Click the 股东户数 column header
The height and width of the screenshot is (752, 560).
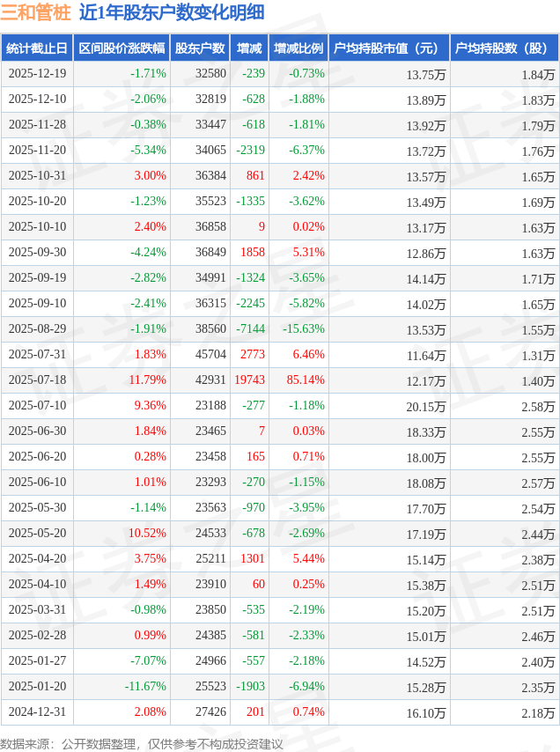point(200,48)
